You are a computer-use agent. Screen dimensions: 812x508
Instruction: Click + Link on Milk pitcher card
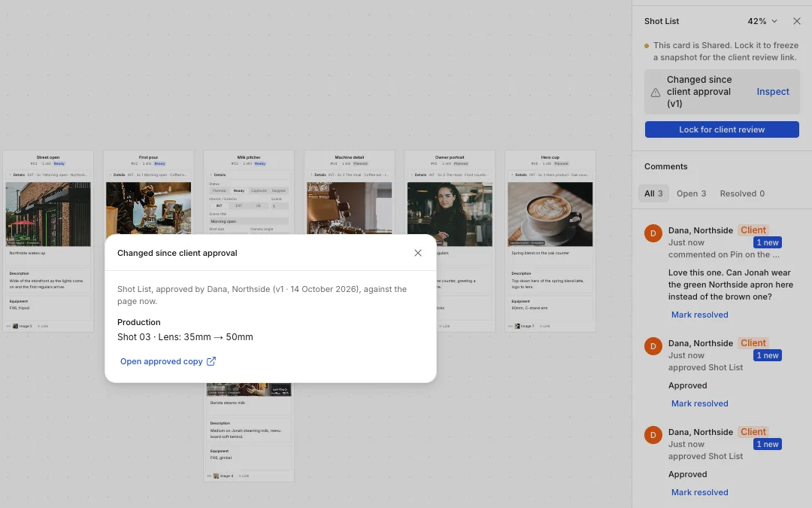(x=244, y=476)
